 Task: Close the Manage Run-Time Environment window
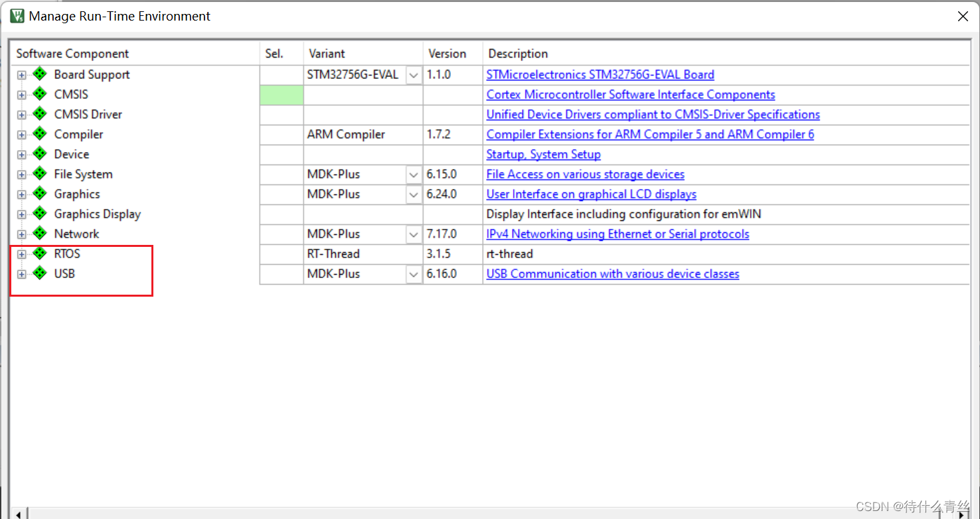coord(963,17)
